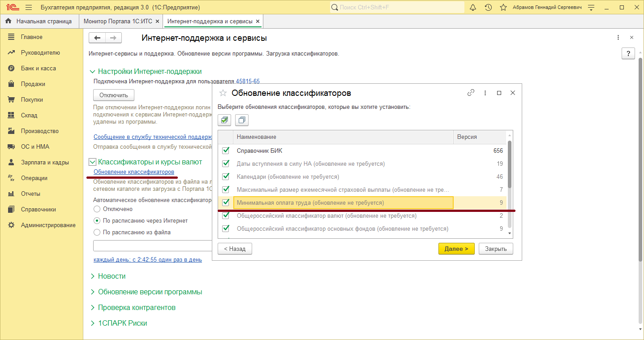Screen dimensions: 644x340
Task: Close Монитор Портала 1С:ИТС tab
Action: point(157,22)
